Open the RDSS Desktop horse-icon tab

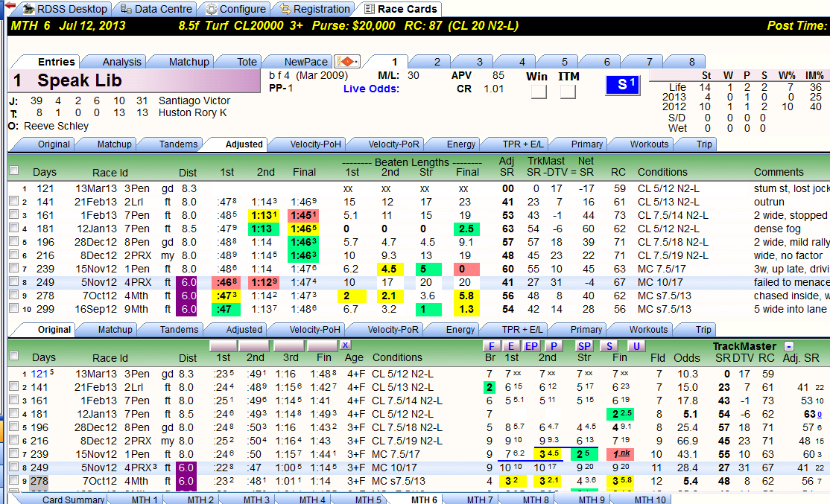pos(65,9)
